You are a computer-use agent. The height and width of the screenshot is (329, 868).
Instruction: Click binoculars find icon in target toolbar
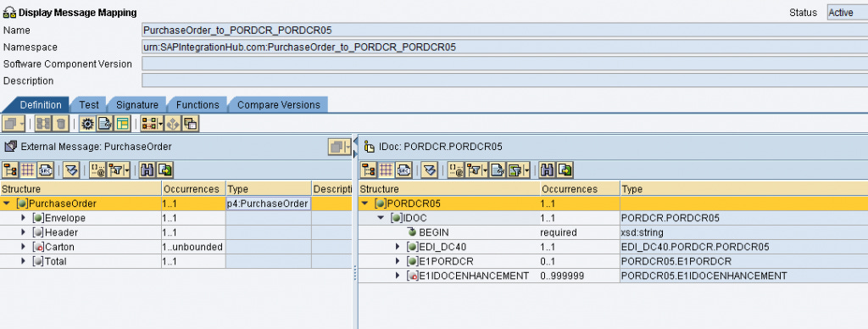pyautogui.click(x=547, y=170)
